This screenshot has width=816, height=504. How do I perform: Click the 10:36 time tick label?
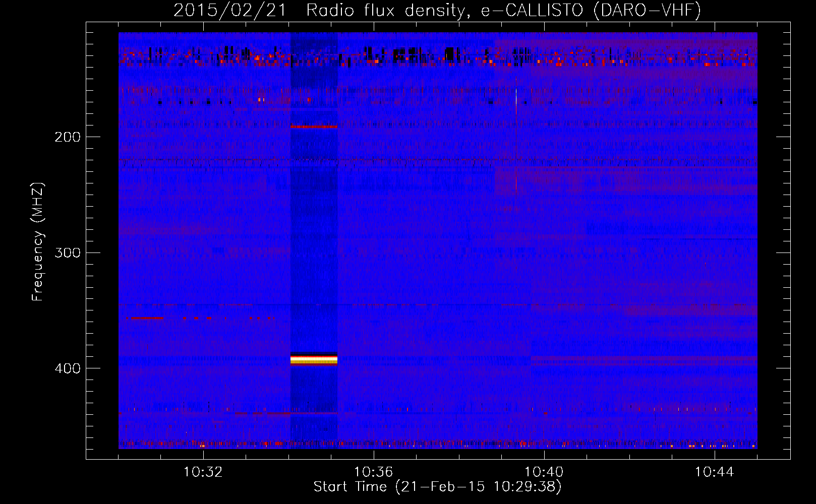pyautogui.click(x=374, y=472)
